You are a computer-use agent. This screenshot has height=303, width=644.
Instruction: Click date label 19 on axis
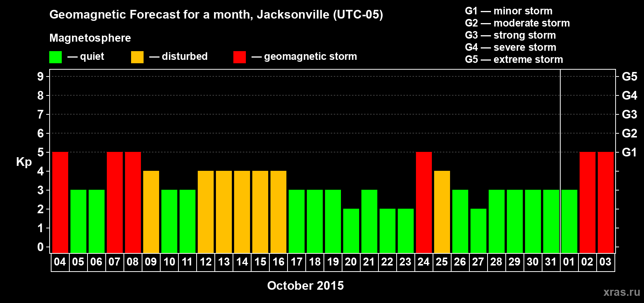pyautogui.click(x=333, y=262)
